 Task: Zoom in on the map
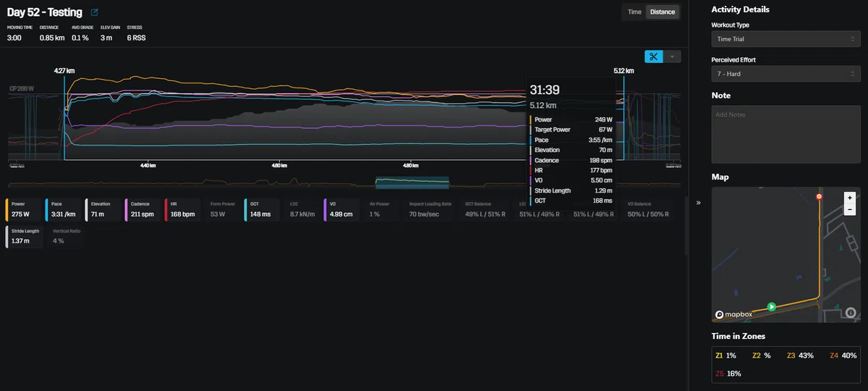(850, 198)
